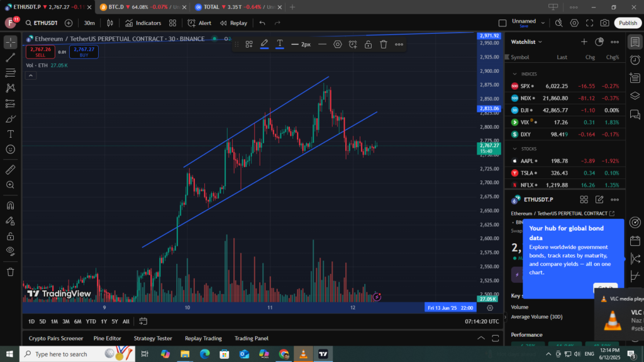
Task: Open the Watchlist dropdown menu
Action: point(526,41)
